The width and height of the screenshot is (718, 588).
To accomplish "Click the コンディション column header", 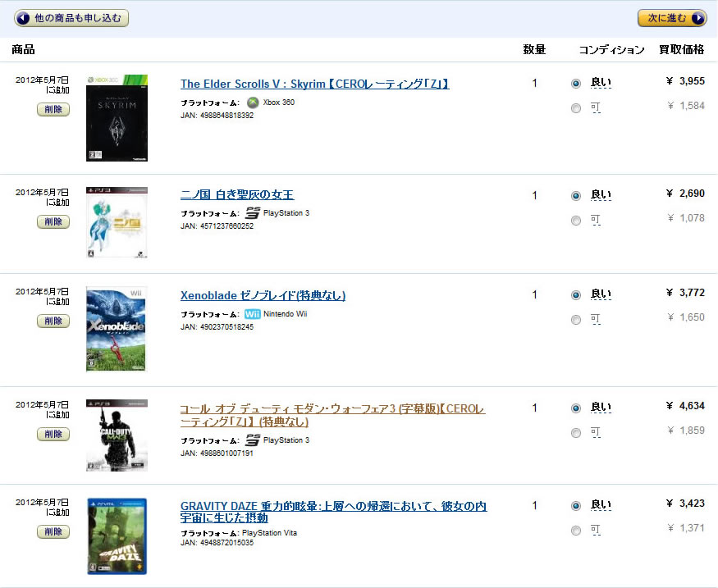I will 612,49.
